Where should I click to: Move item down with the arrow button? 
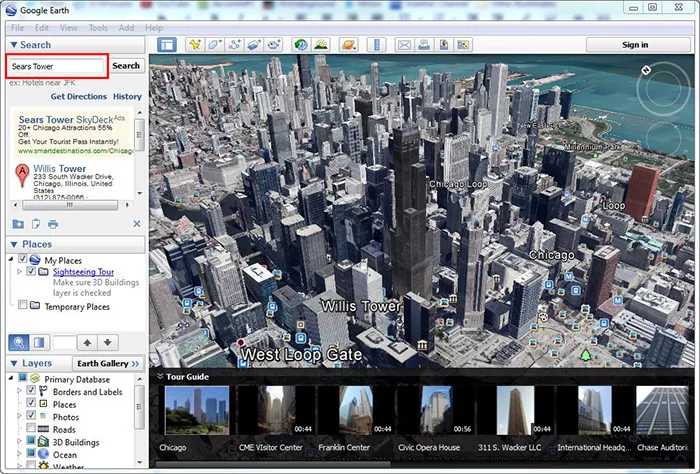108,343
